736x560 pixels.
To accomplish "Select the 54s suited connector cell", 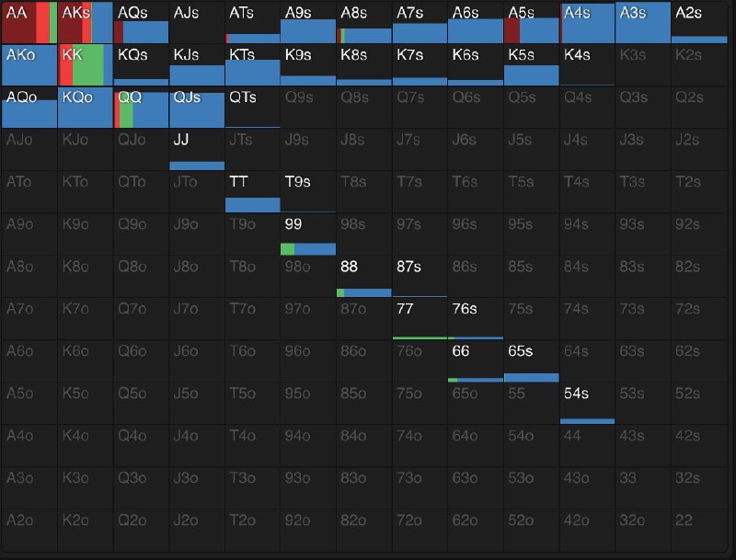I will point(587,403).
